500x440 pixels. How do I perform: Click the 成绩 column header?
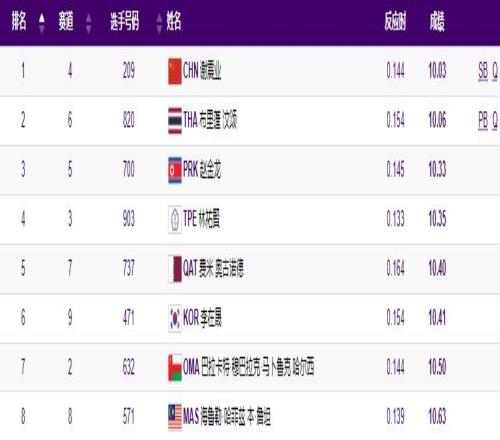[437, 21]
